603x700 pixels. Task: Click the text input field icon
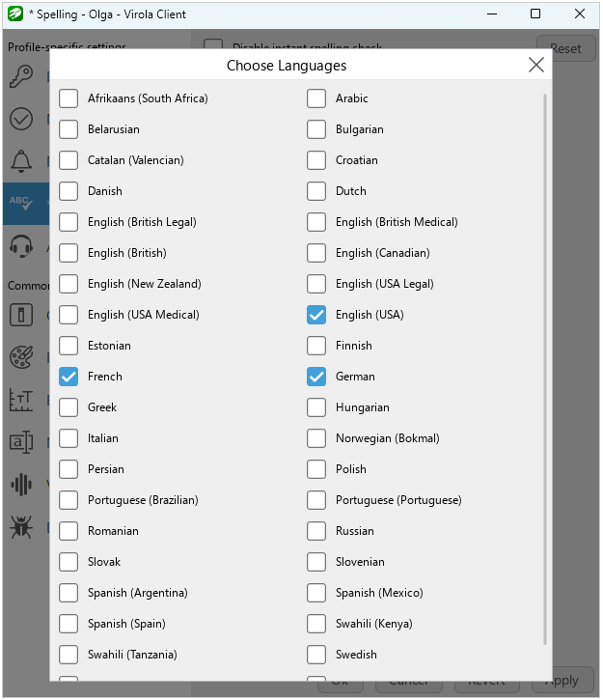pyautogui.click(x=21, y=442)
